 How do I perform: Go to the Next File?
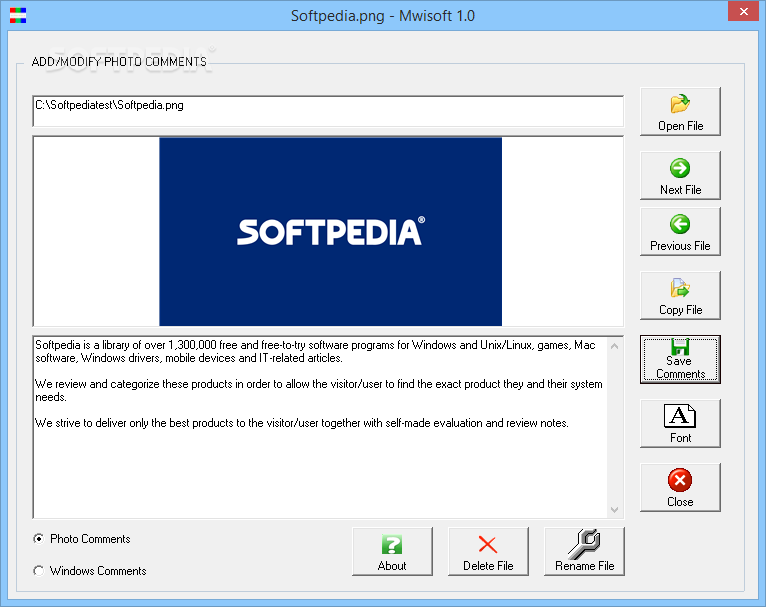coord(680,176)
